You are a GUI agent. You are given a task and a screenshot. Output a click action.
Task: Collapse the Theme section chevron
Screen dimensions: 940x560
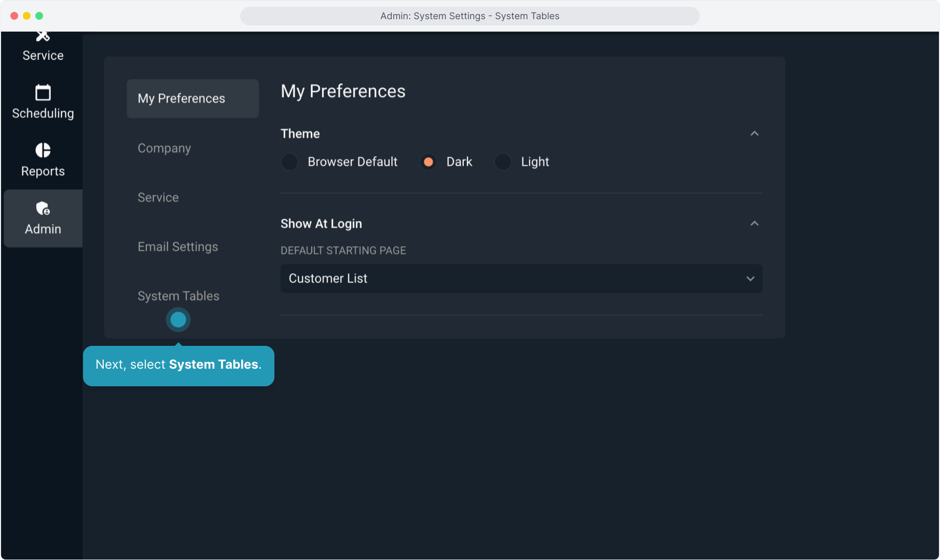pyautogui.click(x=754, y=134)
